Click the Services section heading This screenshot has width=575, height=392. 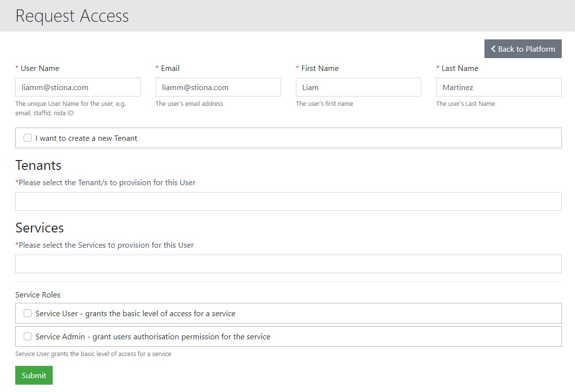tap(39, 228)
